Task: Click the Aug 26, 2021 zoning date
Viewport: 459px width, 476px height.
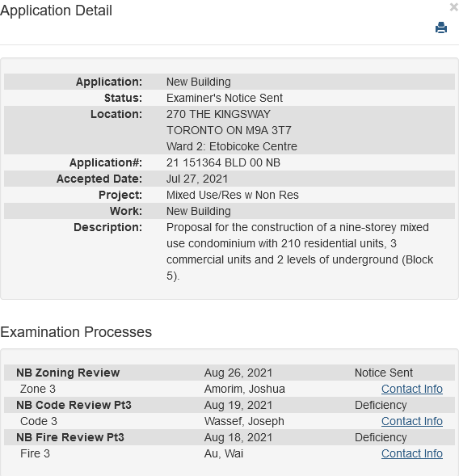Action: [238, 373]
